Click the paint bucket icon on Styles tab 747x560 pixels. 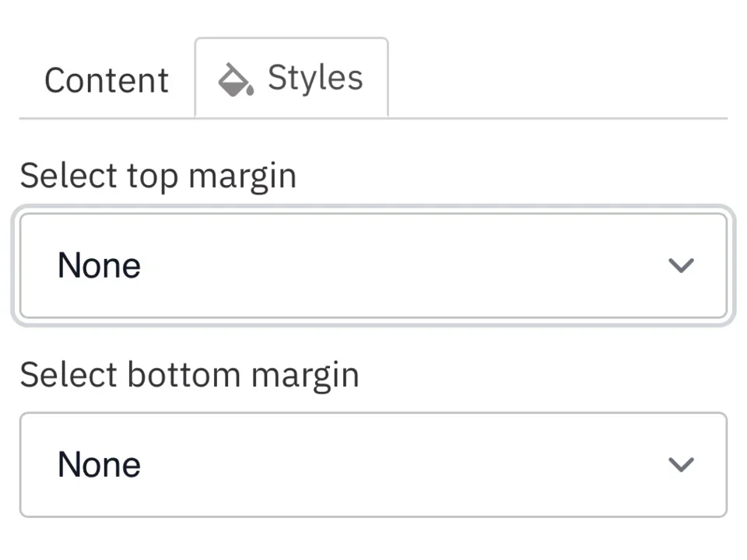click(234, 78)
